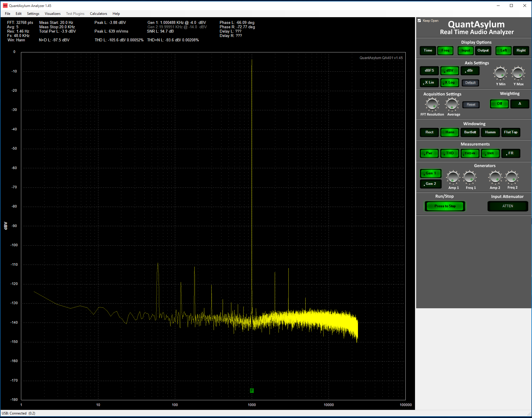Select the Bartlett window
This screenshot has height=418, width=532.
[x=470, y=132]
